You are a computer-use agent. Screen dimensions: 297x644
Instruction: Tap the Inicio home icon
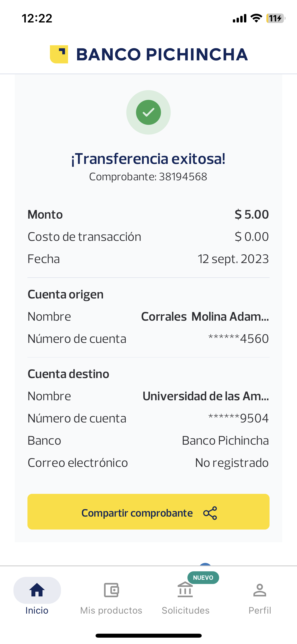click(x=37, y=590)
